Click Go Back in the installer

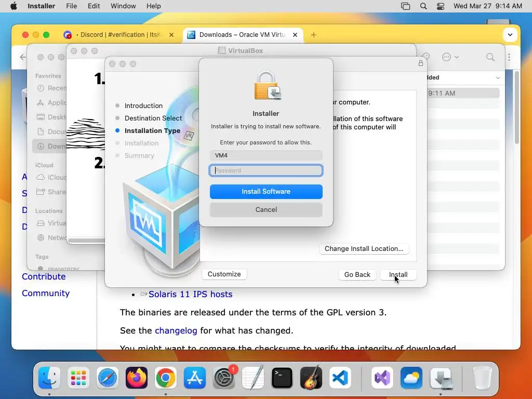(x=357, y=274)
